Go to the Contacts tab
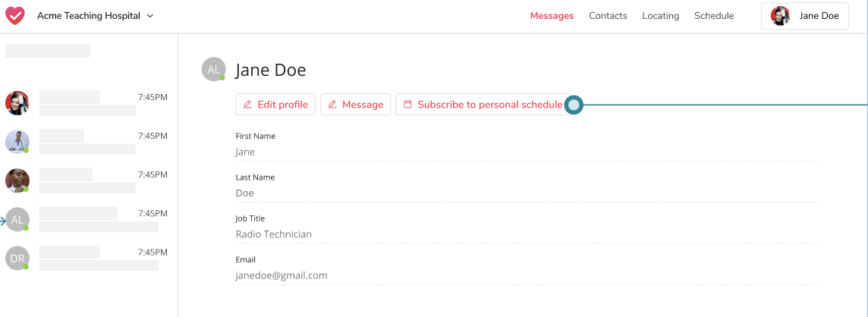 pyautogui.click(x=608, y=16)
